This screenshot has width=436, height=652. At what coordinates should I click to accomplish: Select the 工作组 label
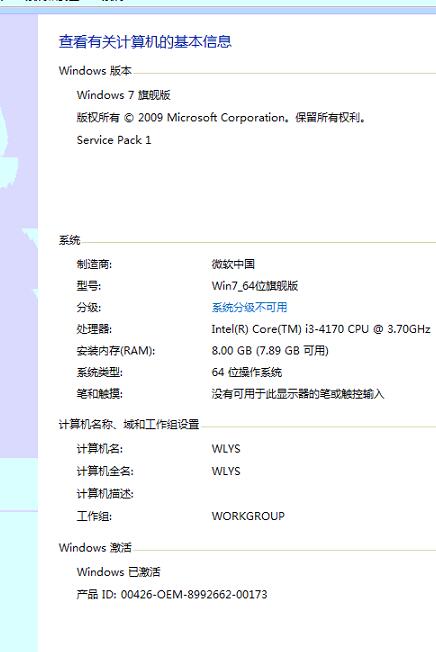coord(94,516)
